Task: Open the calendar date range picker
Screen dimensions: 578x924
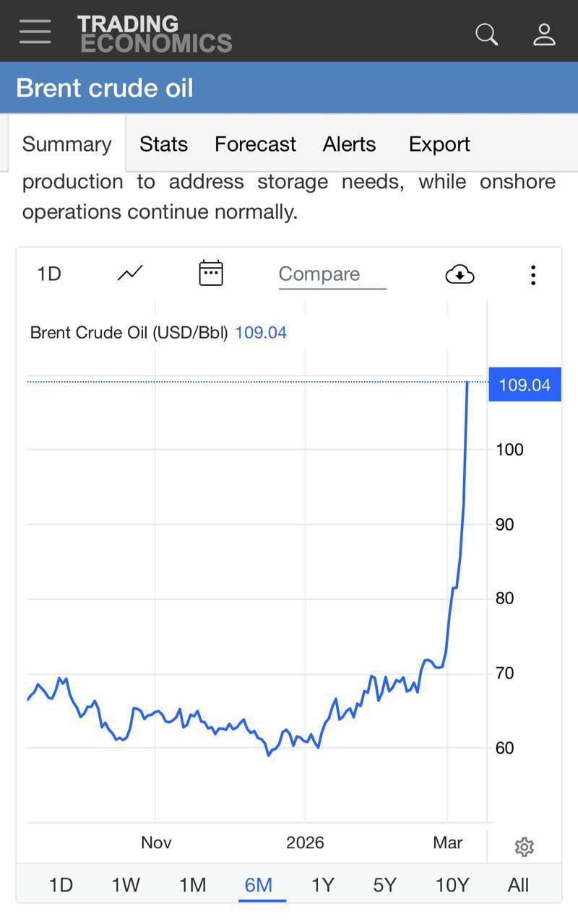Action: click(210, 274)
